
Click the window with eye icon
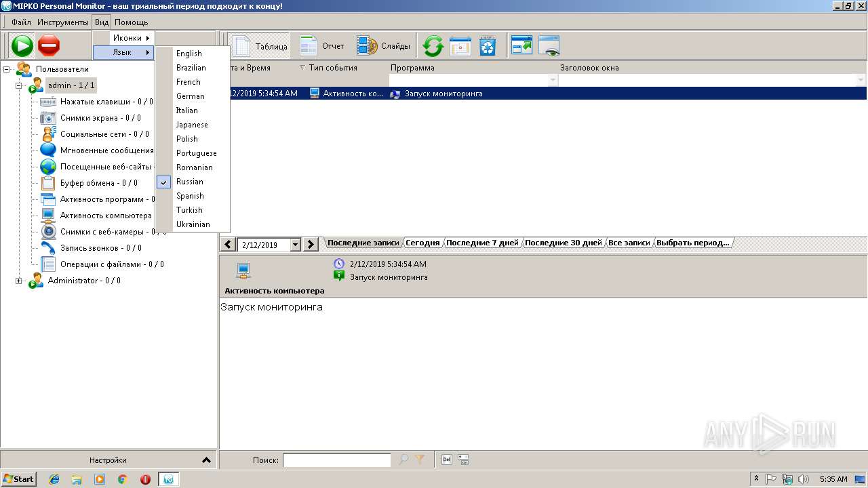pos(549,46)
